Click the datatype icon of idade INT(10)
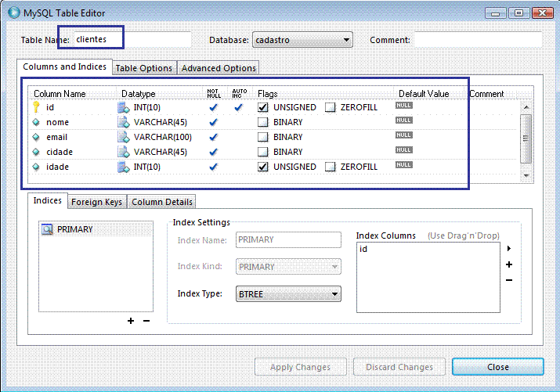560x392 pixels. [x=124, y=167]
